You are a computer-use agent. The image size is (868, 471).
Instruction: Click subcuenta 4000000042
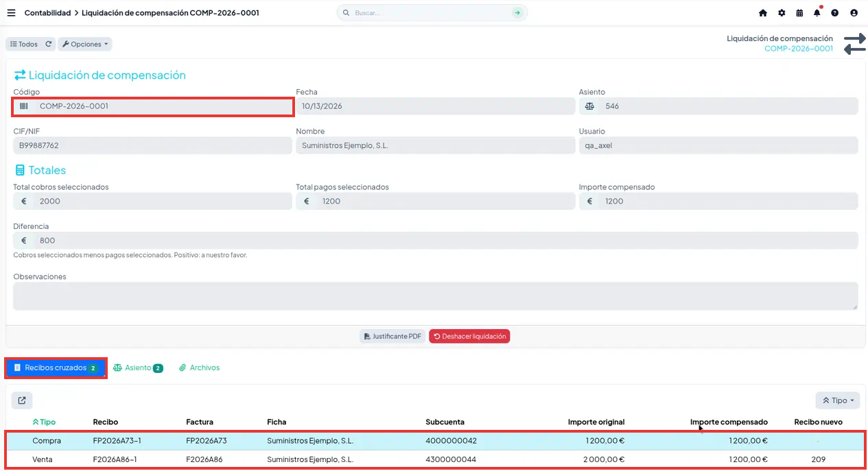point(451,441)
